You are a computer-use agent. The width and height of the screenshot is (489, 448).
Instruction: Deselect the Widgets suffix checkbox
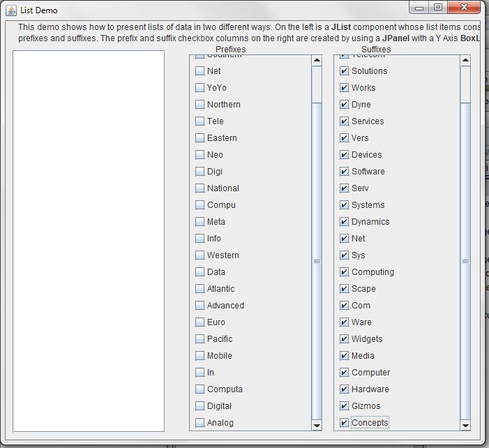pyautogui.click(x=345, y=339)
